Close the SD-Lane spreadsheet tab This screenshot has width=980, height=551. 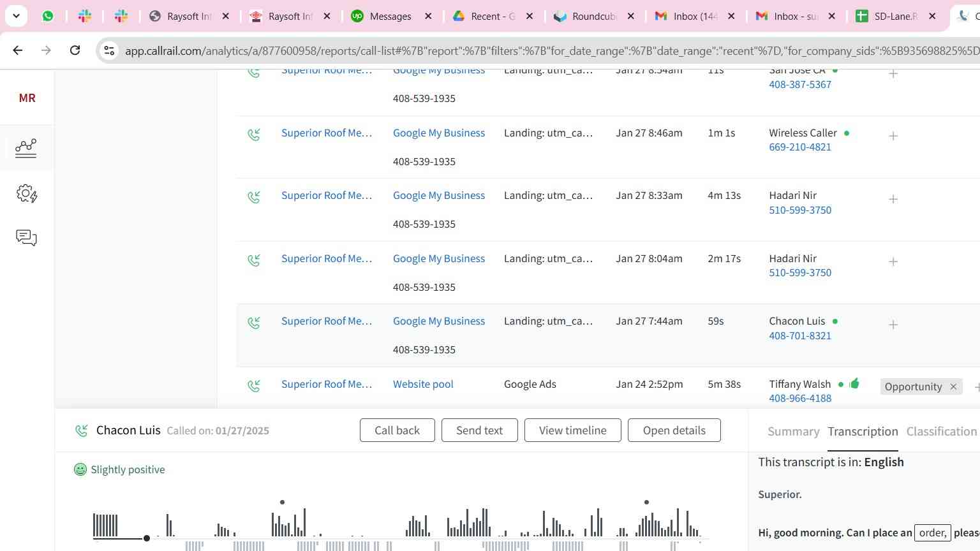coord(932,17)
